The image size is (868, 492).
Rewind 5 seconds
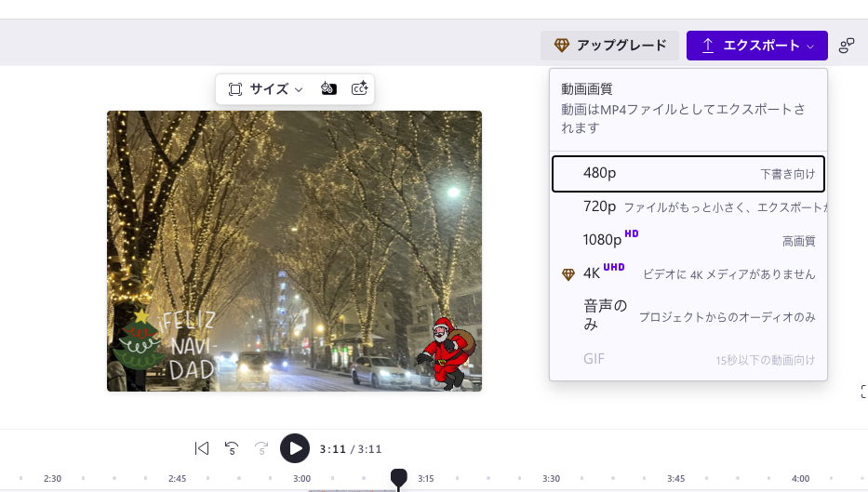coord(232,448)
